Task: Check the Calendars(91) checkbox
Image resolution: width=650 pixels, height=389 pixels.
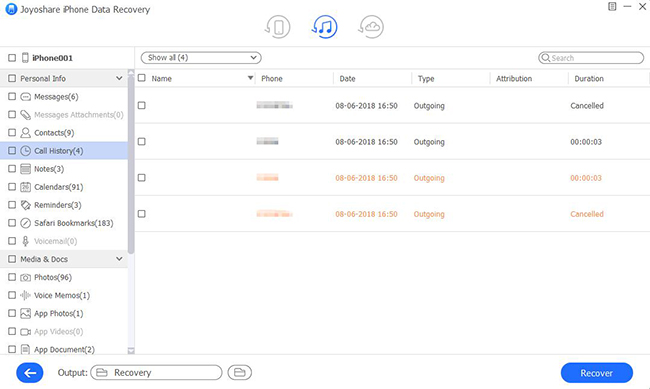Action: [x=12, y=187]
